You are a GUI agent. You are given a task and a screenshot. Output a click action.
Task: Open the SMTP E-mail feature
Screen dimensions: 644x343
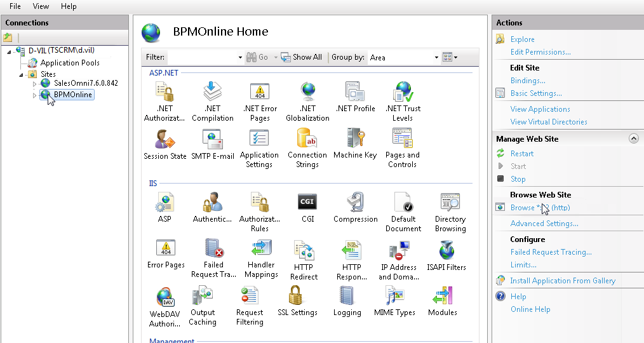(x=212, y=144)
